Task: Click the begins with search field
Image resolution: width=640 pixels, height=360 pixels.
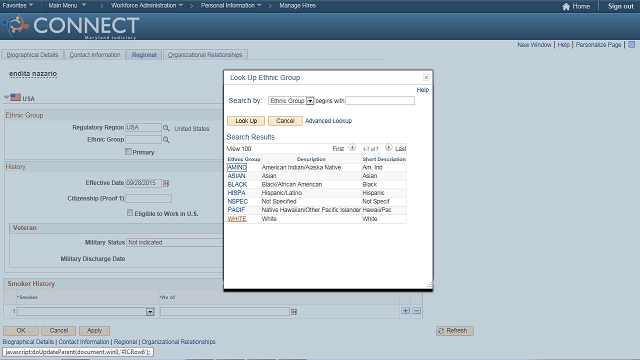Action: [380, 101]
